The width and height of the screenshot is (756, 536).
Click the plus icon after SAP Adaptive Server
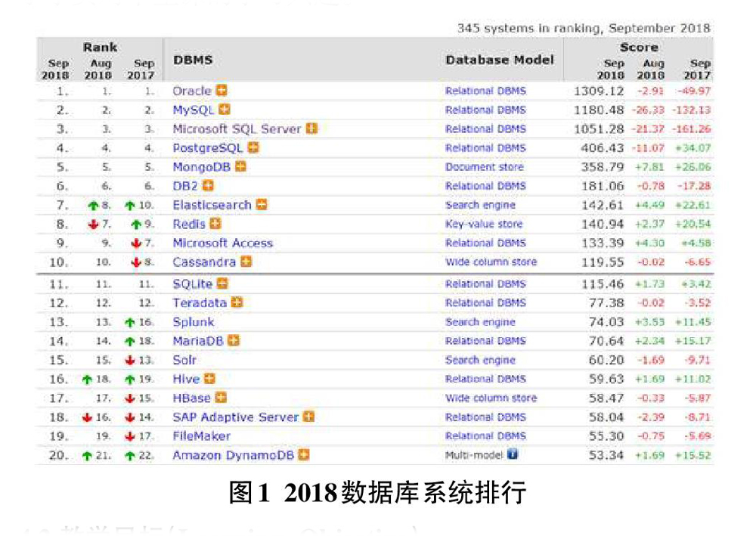[308, 417]
